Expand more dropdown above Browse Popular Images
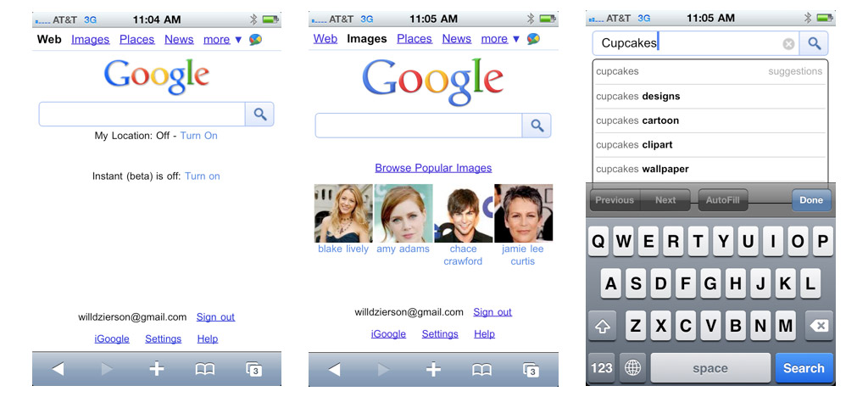This screenshot has height=397, width=868. coord(500,39)
